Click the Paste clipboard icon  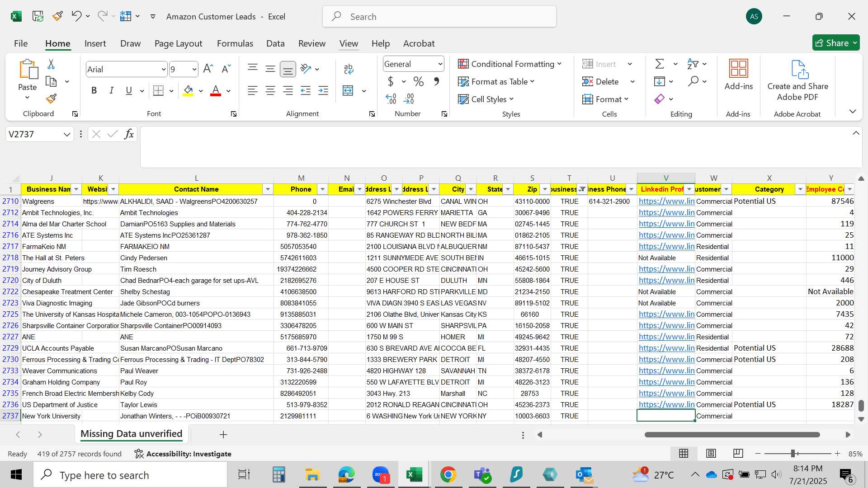[28, 69]
